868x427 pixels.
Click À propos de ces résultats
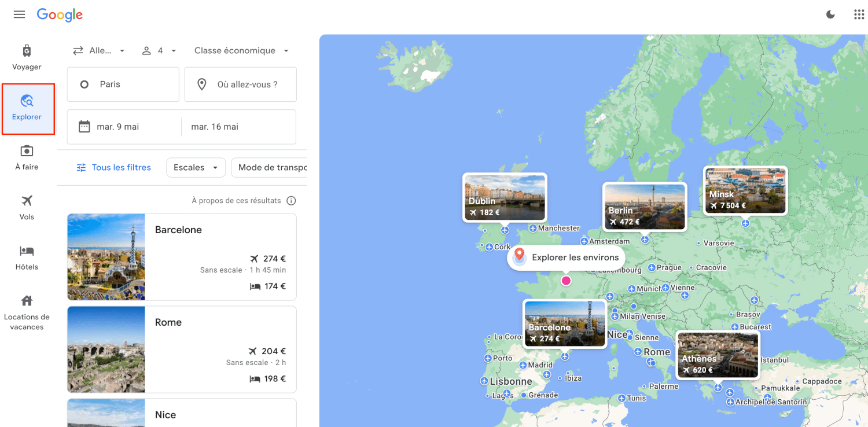237,201
